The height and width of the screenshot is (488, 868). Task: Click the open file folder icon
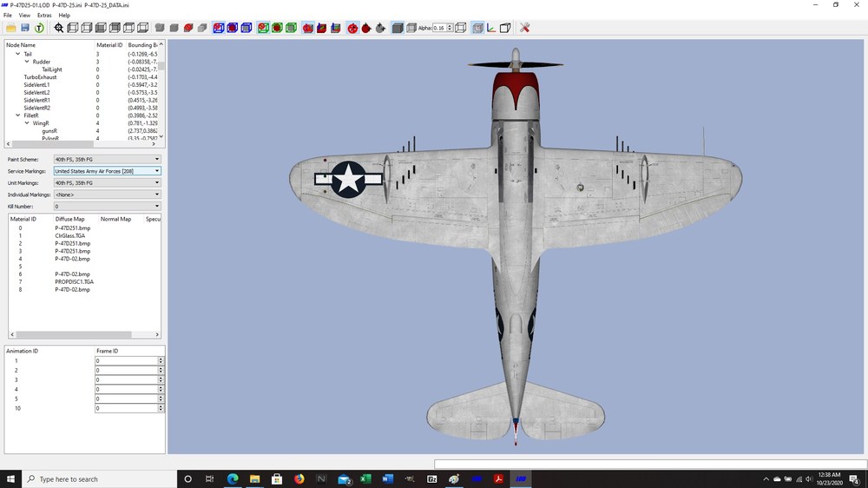point(11,28)
